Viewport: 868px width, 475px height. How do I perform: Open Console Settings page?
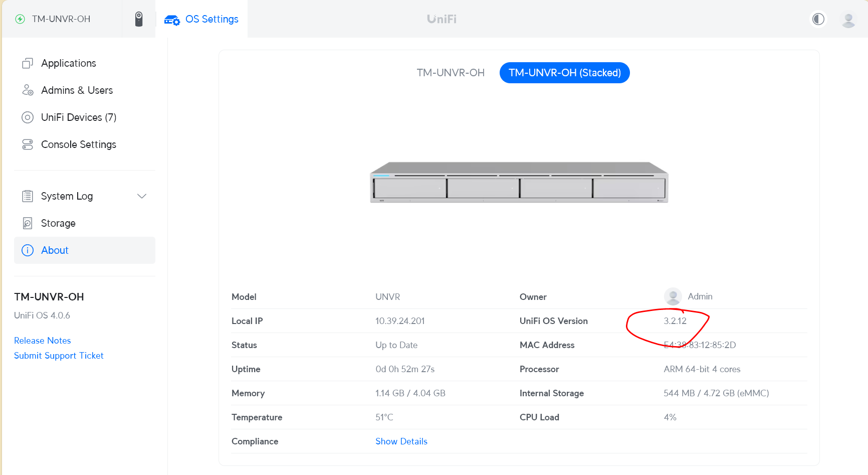pos(85,144)
